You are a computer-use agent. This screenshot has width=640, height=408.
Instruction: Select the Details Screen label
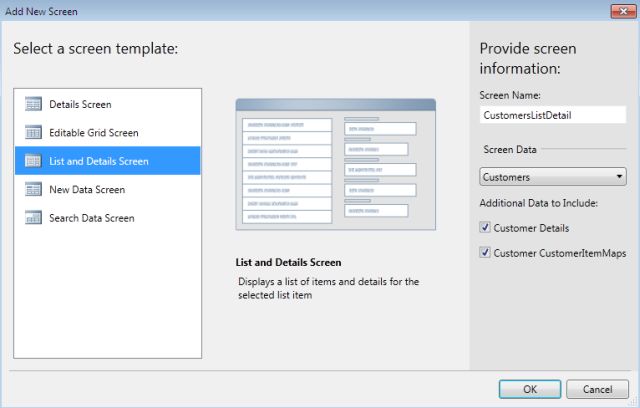pyautogui.click(x=80, y=104)
